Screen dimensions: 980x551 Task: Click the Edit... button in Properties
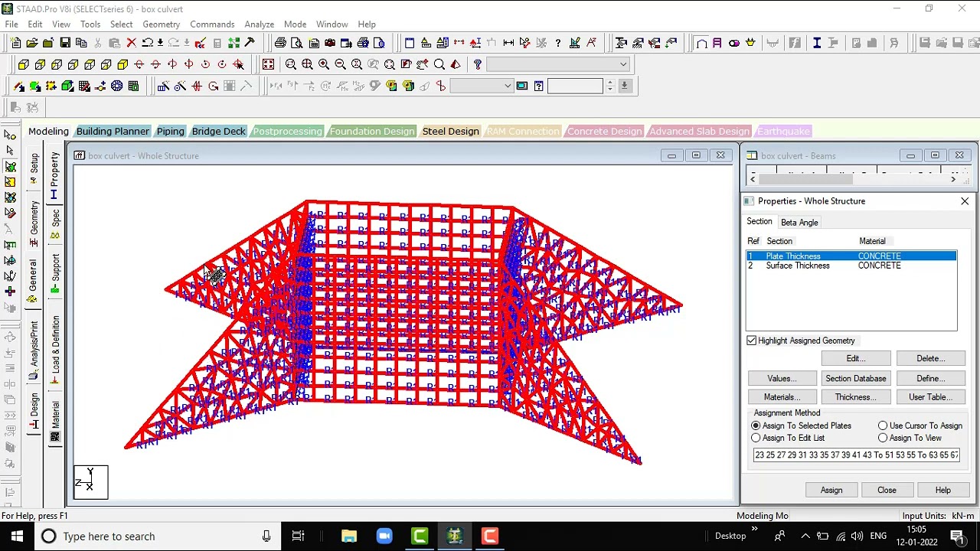[855, 358]
